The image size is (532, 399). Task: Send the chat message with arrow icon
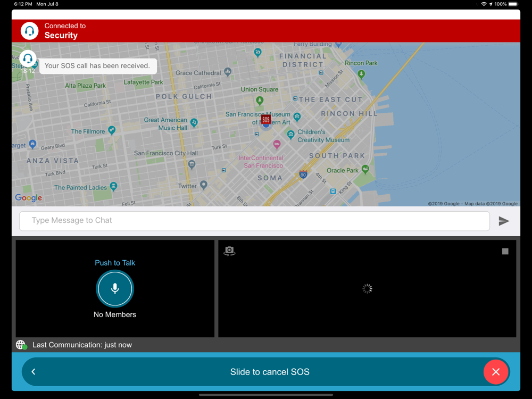pos(504,221)
